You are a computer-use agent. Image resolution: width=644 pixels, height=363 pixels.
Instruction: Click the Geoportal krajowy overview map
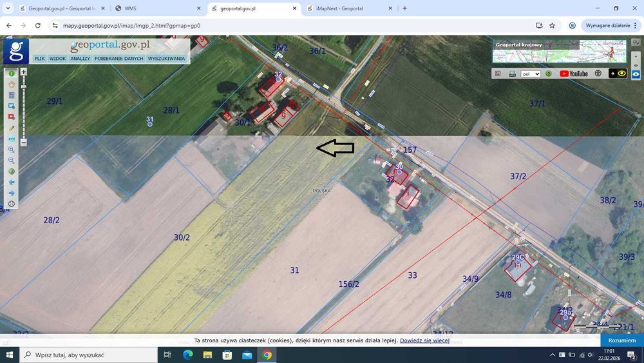(560, 51)
